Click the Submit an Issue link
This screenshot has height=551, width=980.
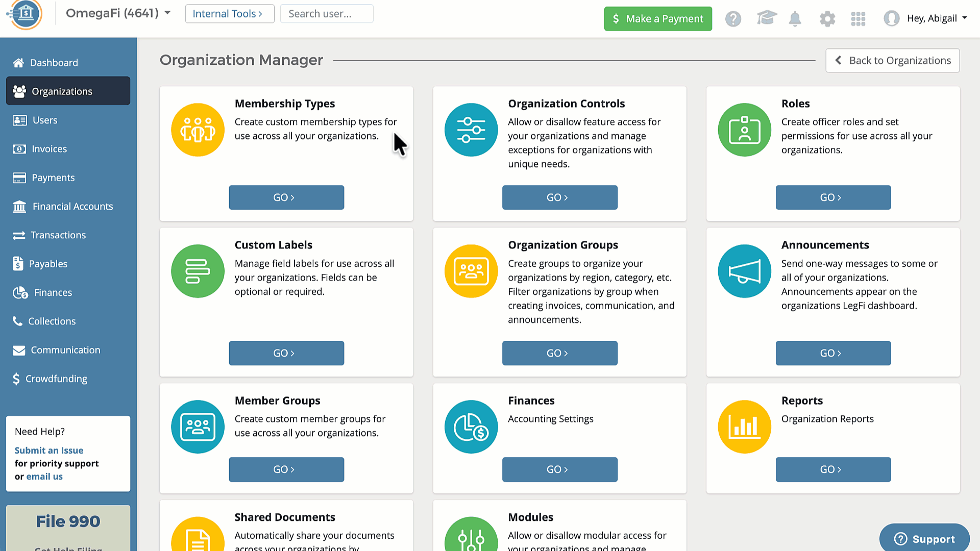click(48, 450)
